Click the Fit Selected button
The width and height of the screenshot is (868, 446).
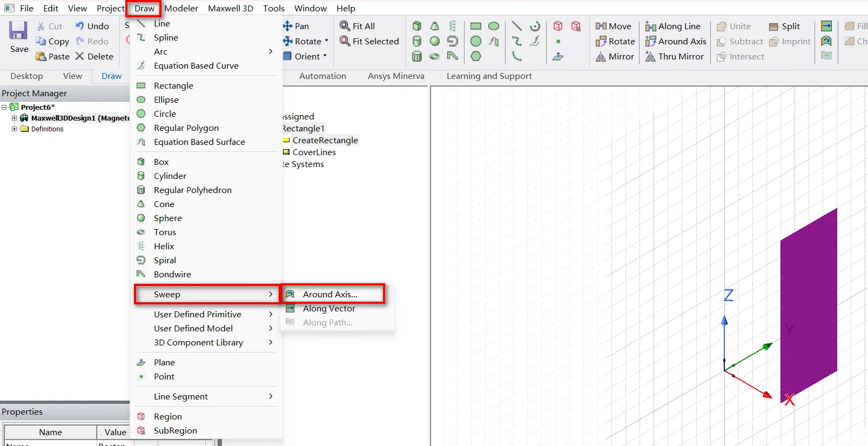click(x=369, y=41)
